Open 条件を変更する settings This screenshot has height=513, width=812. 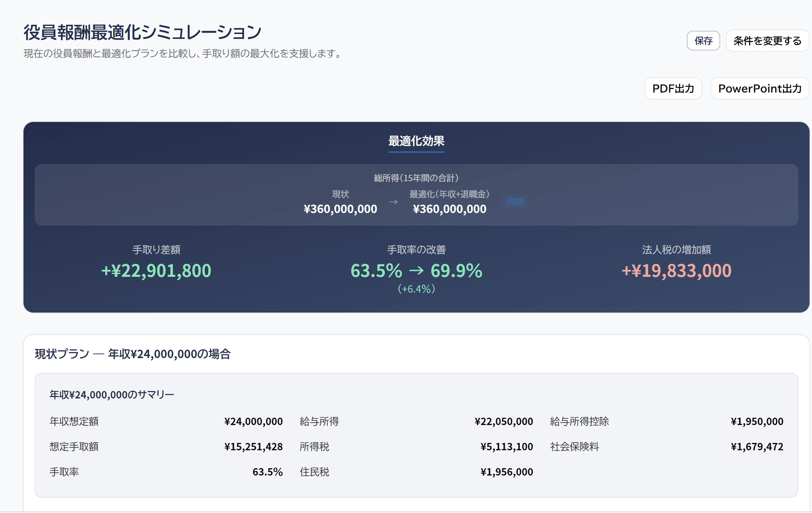[x=767, y=41]
